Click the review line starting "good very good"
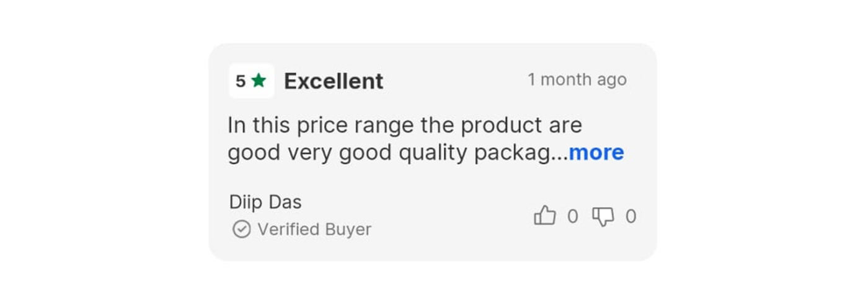The image size is (868, 306). [x=397, y=152]
